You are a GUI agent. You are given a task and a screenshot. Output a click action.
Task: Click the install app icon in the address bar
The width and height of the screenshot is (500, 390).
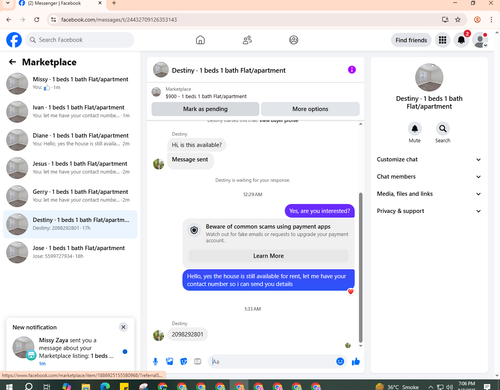(445, 20)
